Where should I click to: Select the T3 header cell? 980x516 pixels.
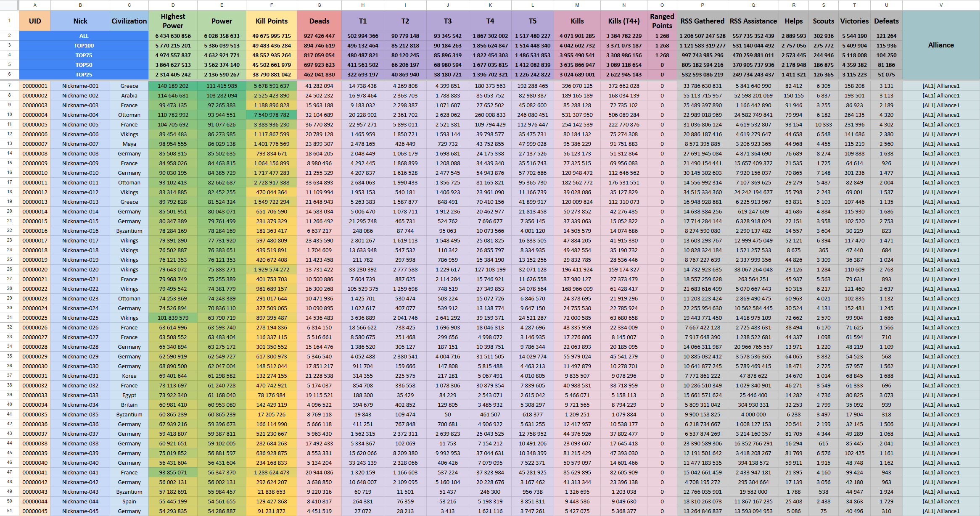click(448, 21)
